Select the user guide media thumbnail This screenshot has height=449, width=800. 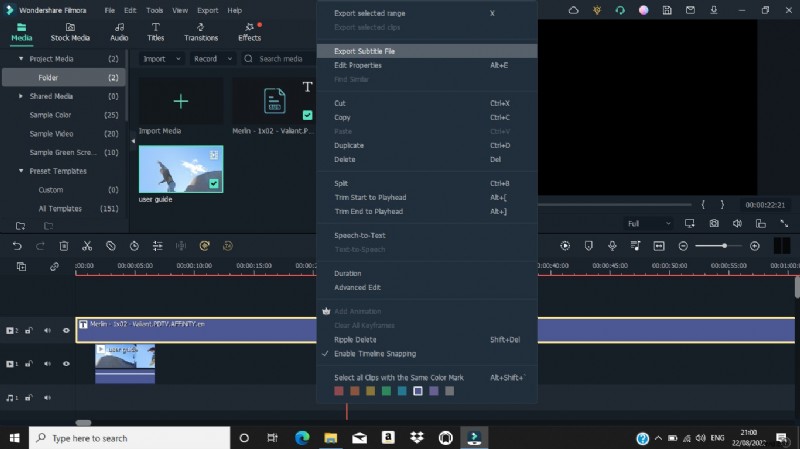(181, 168)
